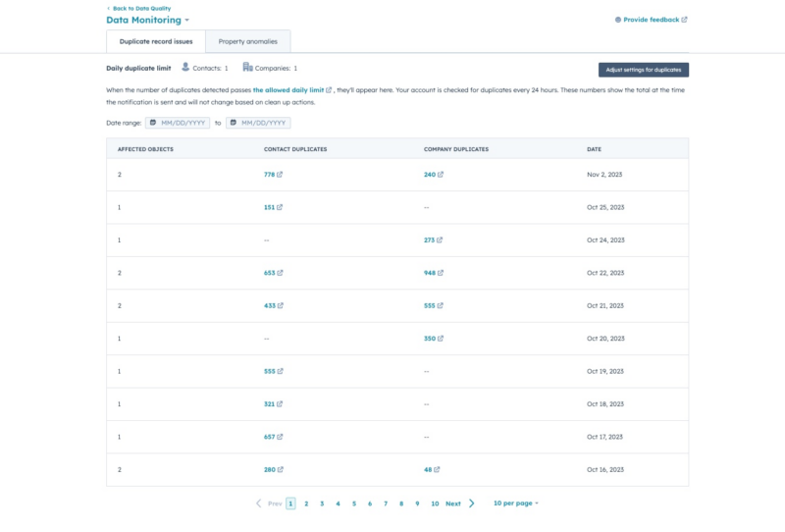Click the calendar icon in start date field
Image resolution: width=785 pixels, height=532 pixels.
pyautogui.click(x=153, y=123)
